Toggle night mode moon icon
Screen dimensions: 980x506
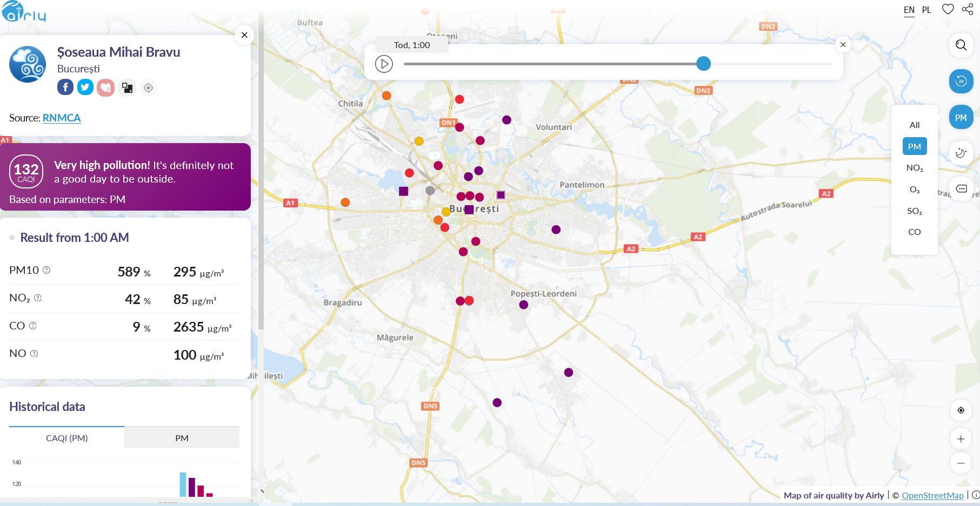[961, 153]
